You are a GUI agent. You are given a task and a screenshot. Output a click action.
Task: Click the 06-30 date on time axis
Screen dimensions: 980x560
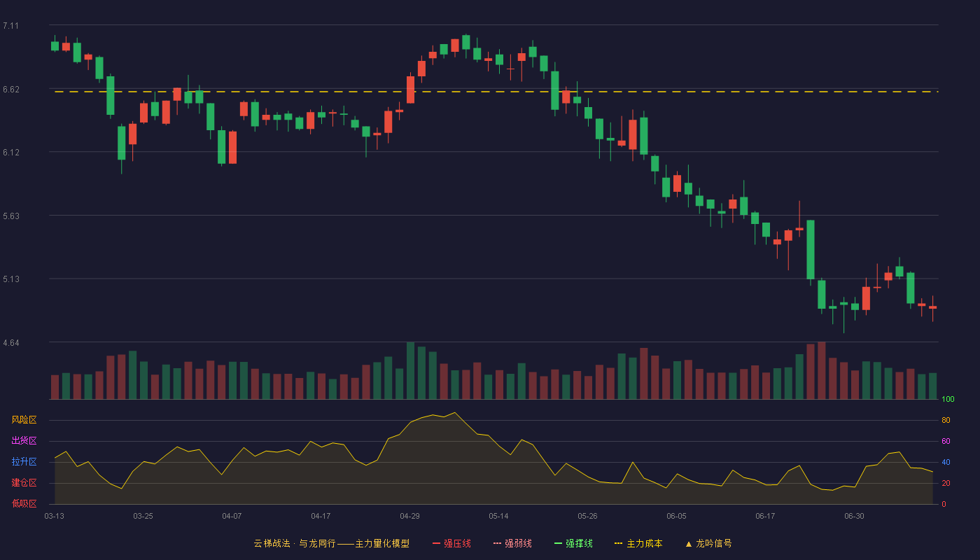[854, 516]
